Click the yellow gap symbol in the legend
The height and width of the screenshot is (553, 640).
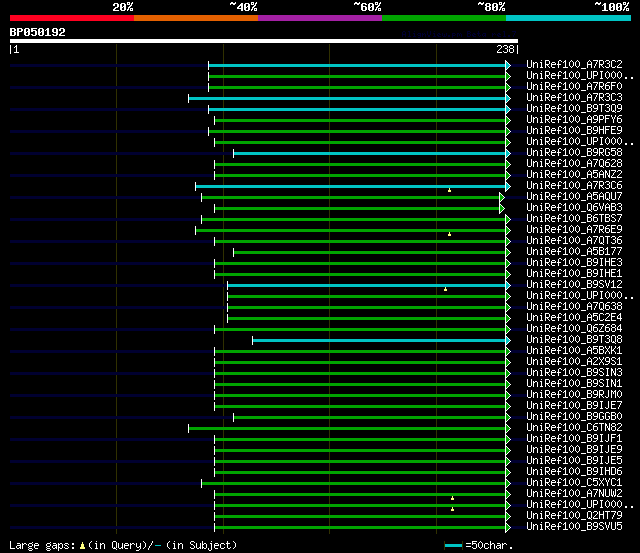click(82, 546)
